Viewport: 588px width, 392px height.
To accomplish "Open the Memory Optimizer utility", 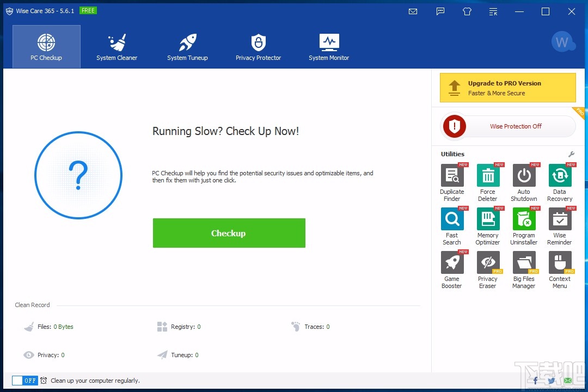I will (x=488, y=219).
